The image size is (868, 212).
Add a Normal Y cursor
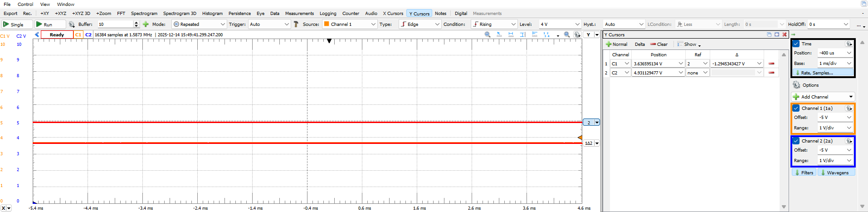[616, 44]
